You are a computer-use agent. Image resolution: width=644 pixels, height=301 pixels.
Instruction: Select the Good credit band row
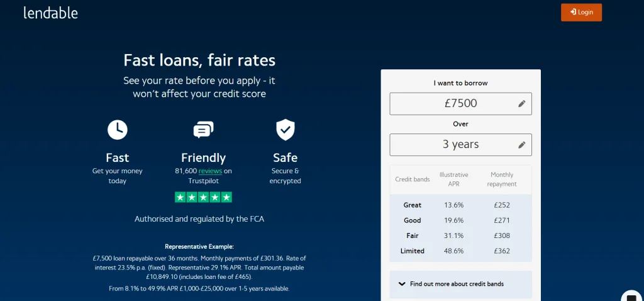(x=460, y=220)
